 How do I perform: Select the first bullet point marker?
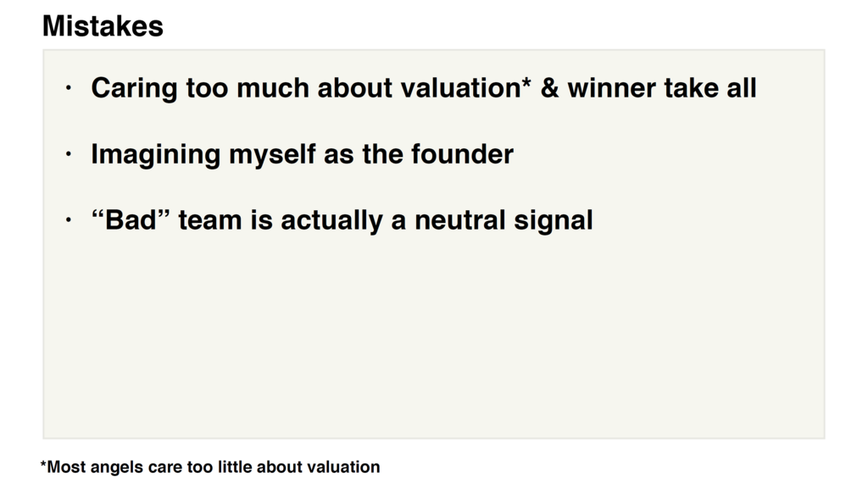(68, 88)
